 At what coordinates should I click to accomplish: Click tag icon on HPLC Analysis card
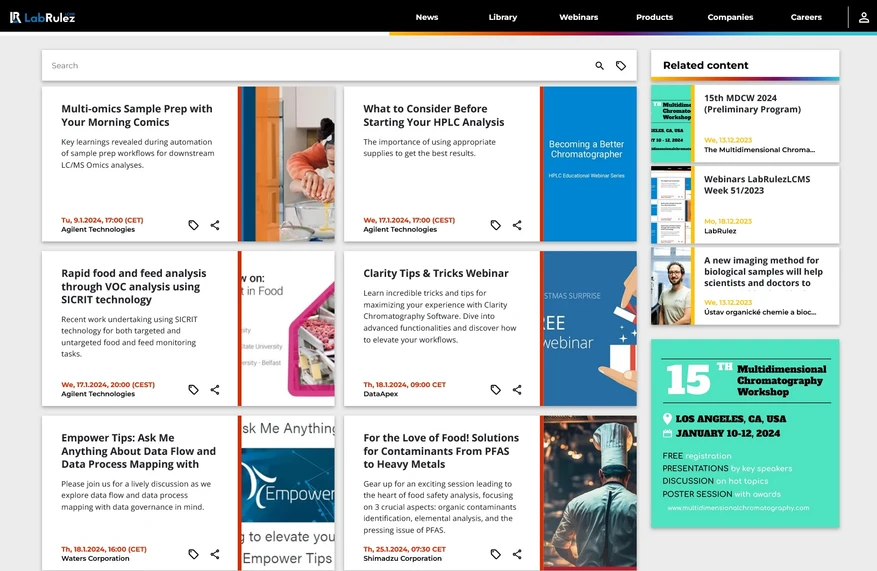click(496, 225)
